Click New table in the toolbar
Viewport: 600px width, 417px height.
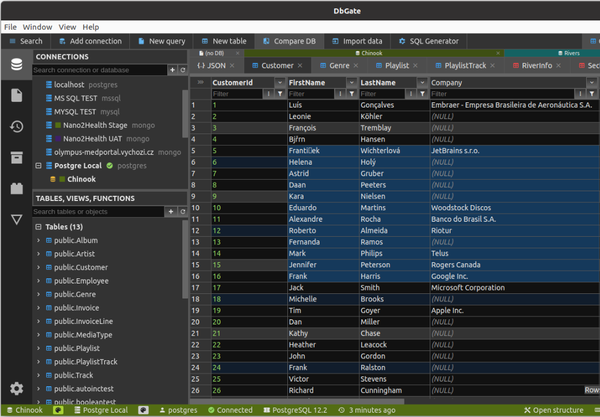tap(224, 41)
